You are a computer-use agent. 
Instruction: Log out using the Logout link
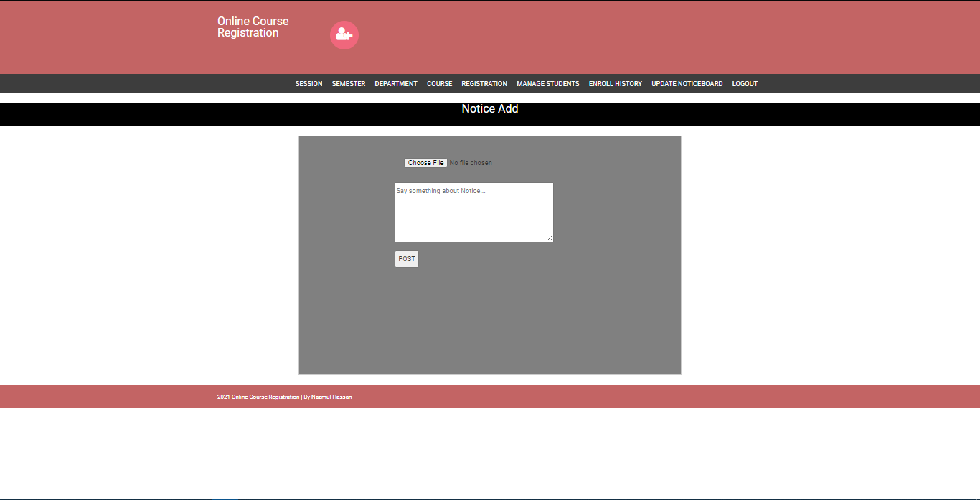point(745,84)
